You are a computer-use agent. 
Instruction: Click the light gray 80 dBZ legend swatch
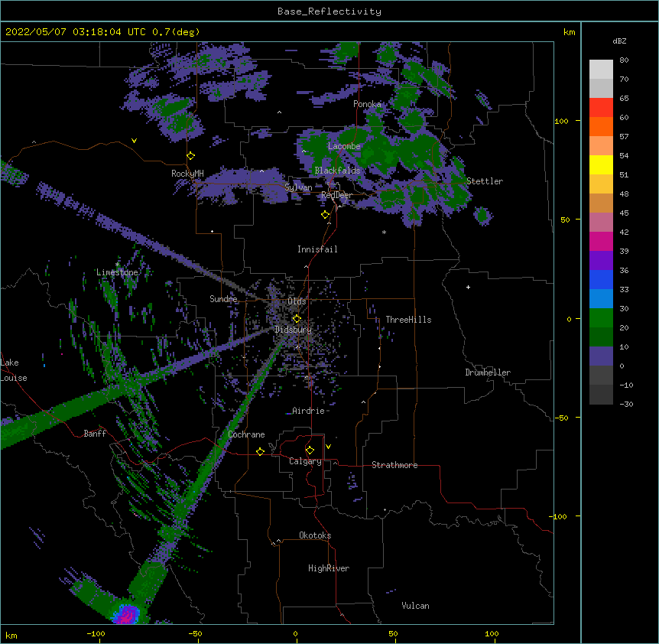[x=601, y=69]
